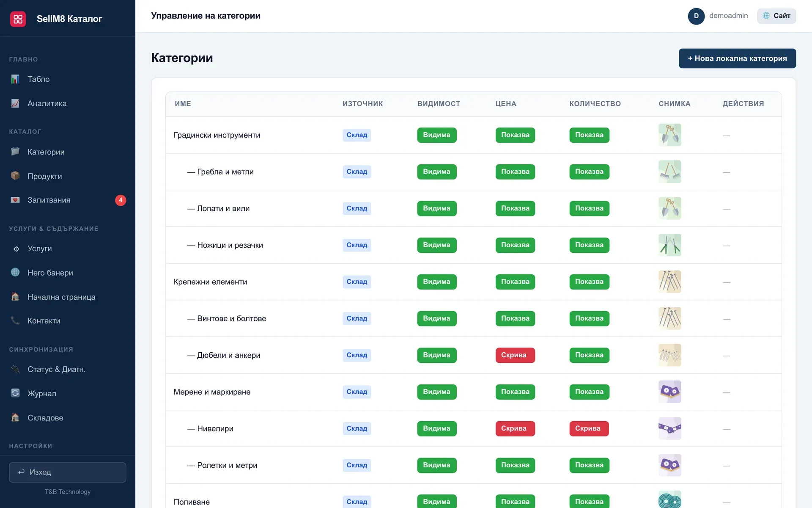Toggle price Скрива badge for Дюбели и анкери
This screenshot has width=812, height=508.
click(x=515, y=355)
